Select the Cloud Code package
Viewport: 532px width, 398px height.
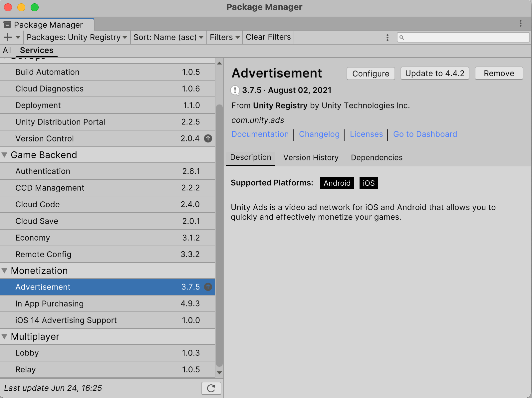coord(107,204)
